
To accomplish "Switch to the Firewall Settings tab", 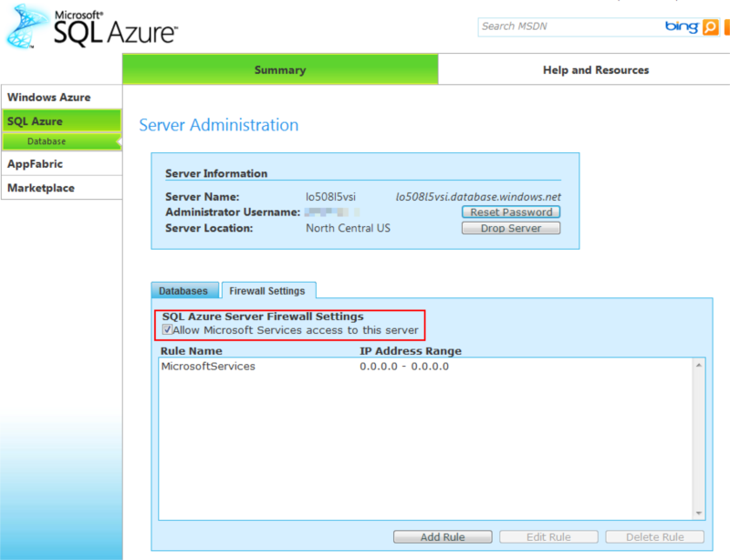I will [268, 291].
